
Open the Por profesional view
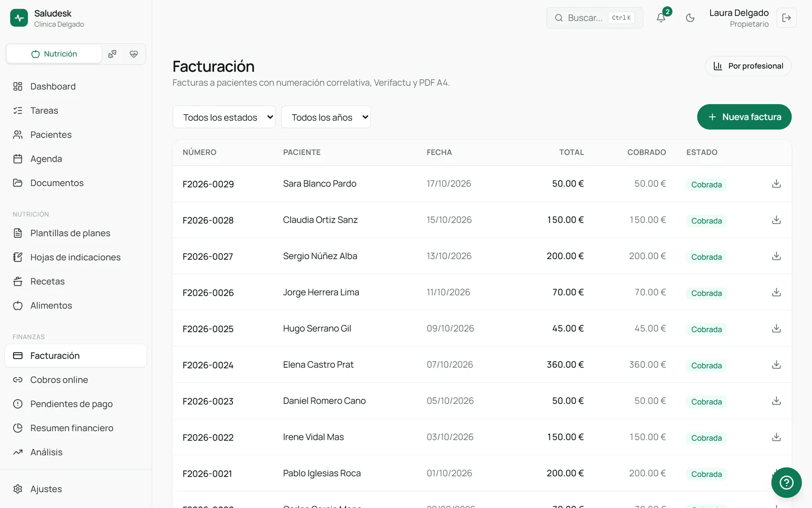[x=748, y=66]
